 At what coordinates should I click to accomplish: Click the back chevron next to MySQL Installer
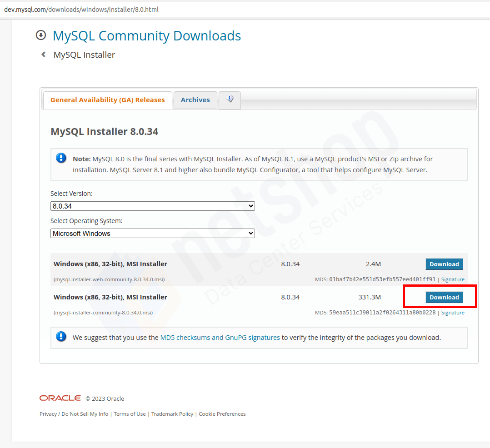point(43,54)
